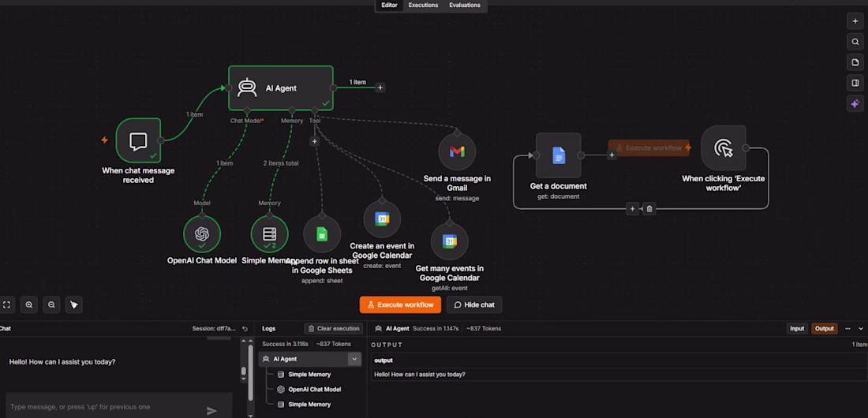Image resolution: width=868 pixels, height=418 pixels.
Task: Select the Gmail send message node
Action: point(457,151)
